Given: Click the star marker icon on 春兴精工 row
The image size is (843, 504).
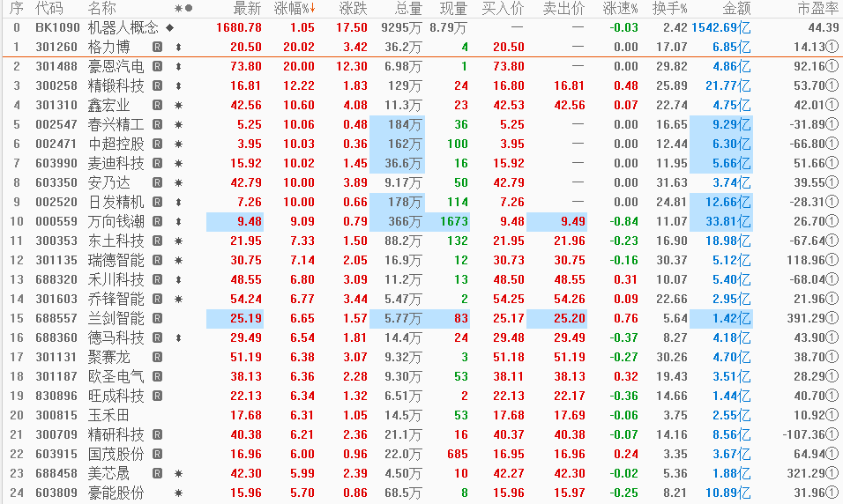Looking at the screenshot, I should tap(178, 124).
